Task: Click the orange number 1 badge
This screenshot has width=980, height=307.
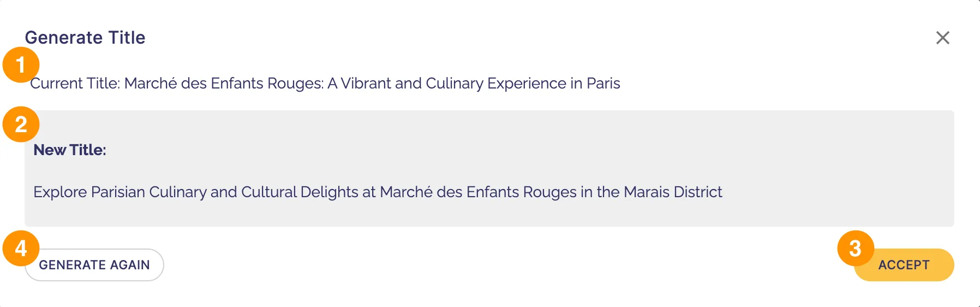Action: click(21, 65)
